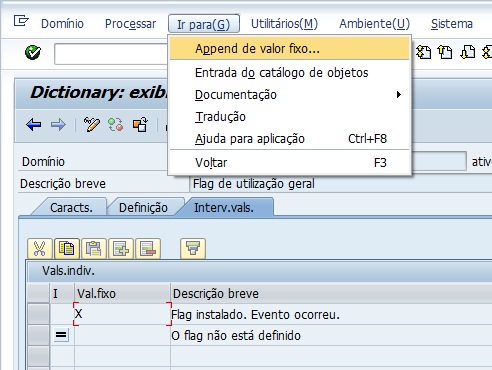The width and height of the screenshot is (492, 370).
Task: Select Voltar menu entry
Action: [x=289, y=163]
